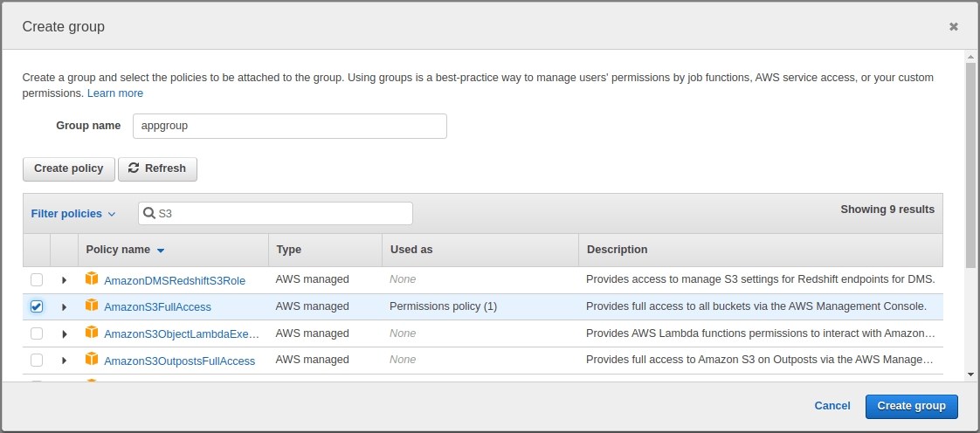Click the Refresh button label
The height and width of the screenshot is (433, 980).
(165, 168)
